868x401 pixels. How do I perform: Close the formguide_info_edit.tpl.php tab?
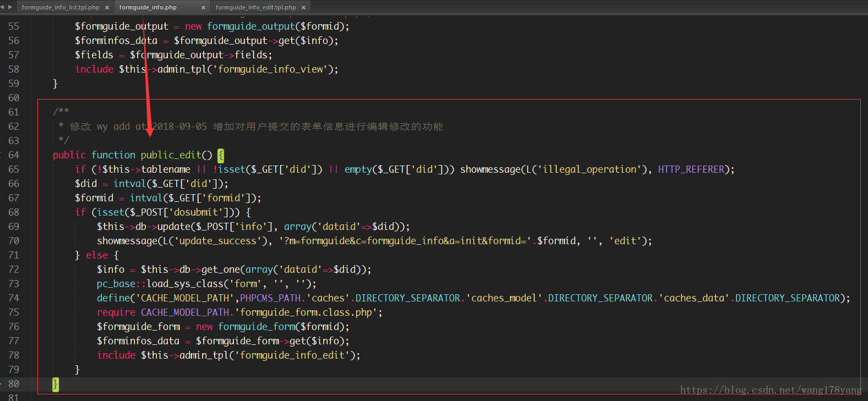(x=303, y=8)
